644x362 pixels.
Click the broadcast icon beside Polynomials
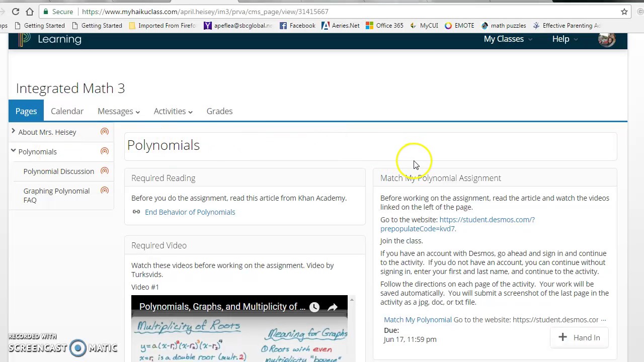(x=105, y=151)
